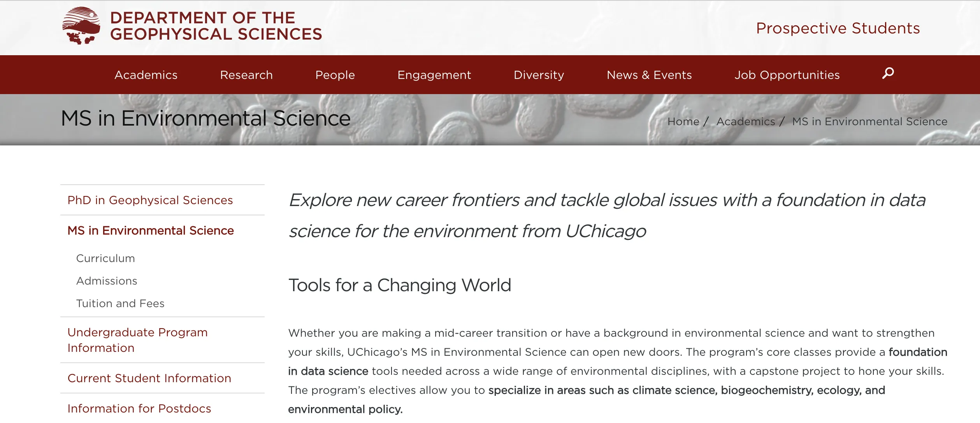The height and width of the screenshot is (423, 980).
Task: Click the search magnifier icon
Action: click(888, 73)
